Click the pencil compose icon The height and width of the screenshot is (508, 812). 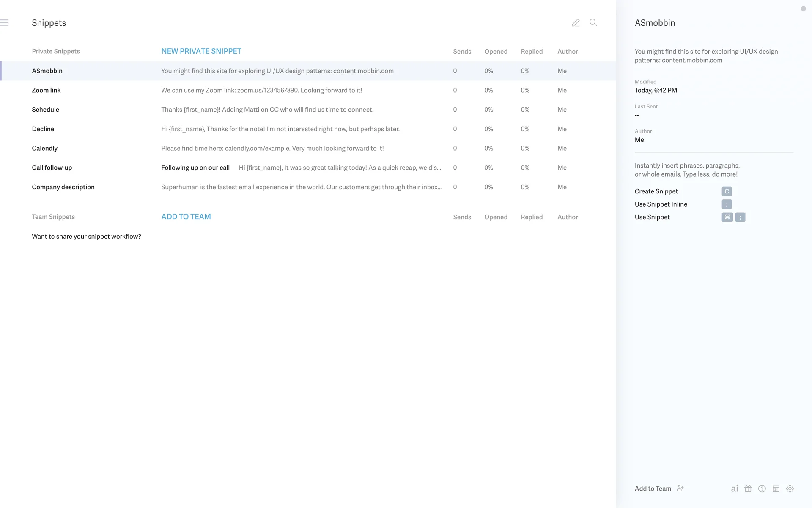pos(576,23)
